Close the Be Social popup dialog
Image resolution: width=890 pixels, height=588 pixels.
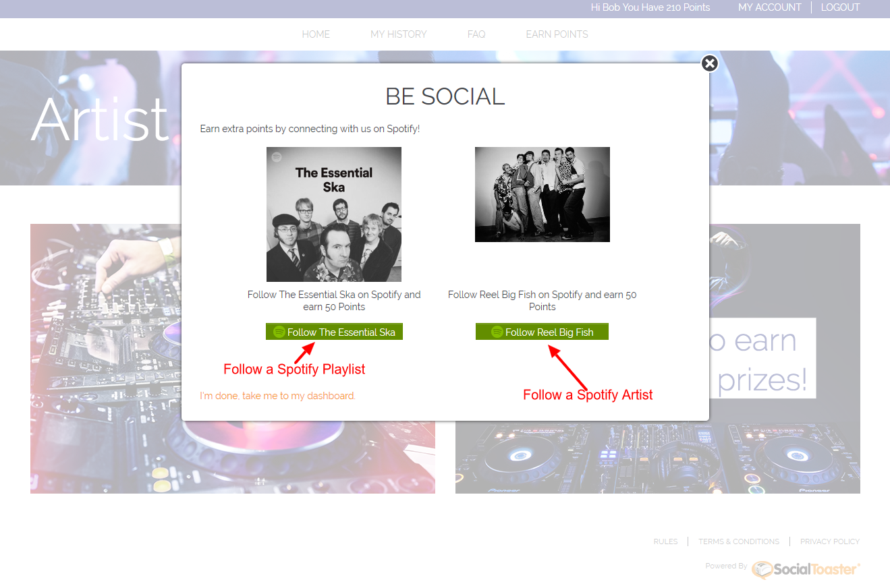(x=709, y=63)
